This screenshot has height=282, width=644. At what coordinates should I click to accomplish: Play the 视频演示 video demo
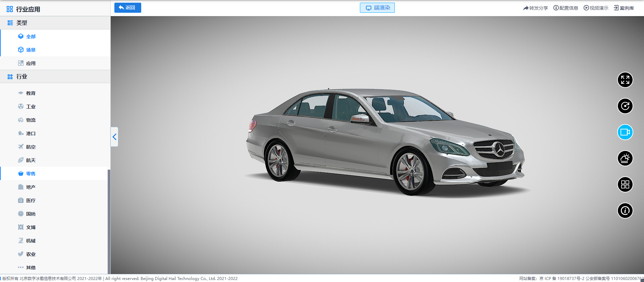point(596,8)
